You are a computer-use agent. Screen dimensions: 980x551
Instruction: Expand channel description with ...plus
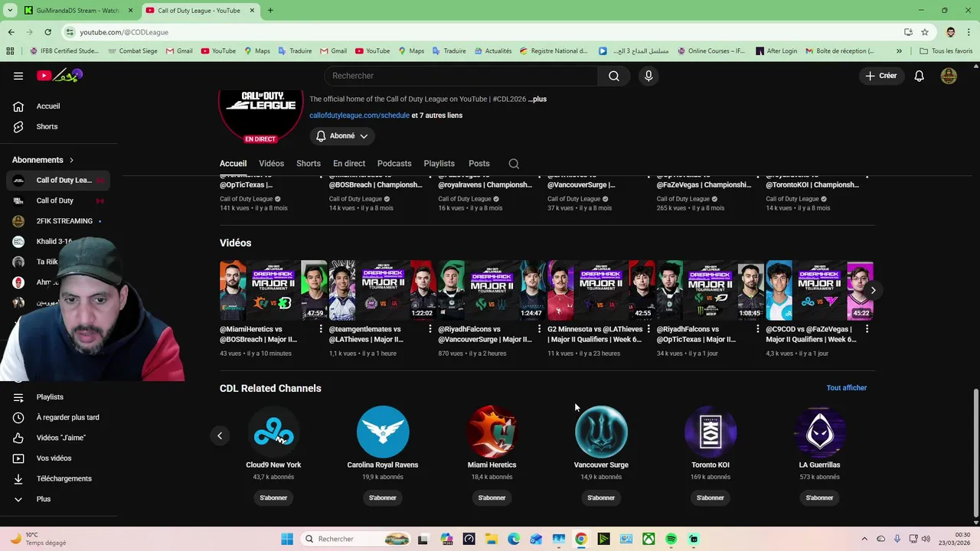click(537, 99)
